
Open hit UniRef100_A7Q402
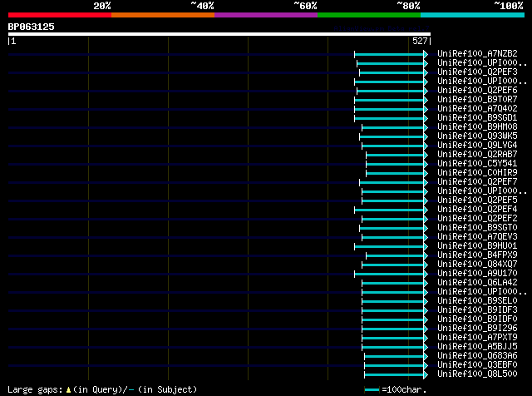tap(477, 109)
